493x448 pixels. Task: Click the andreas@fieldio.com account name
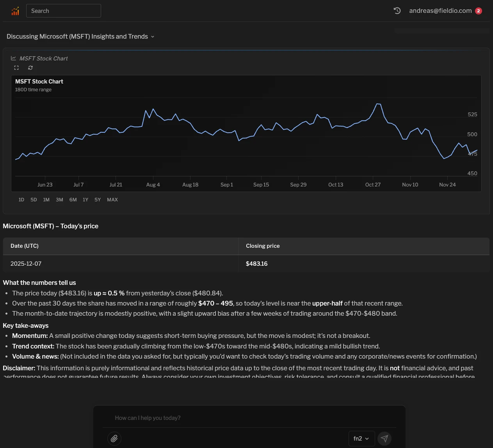(440, 11)
